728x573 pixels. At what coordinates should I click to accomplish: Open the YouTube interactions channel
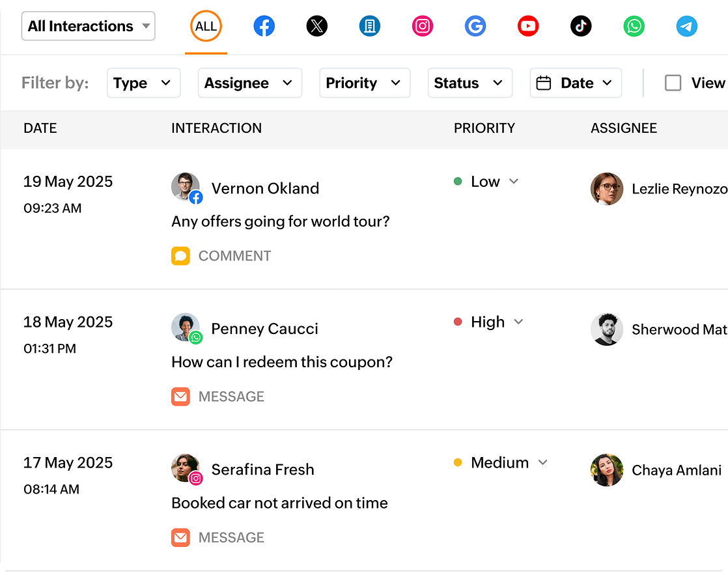tap(528, 26)
